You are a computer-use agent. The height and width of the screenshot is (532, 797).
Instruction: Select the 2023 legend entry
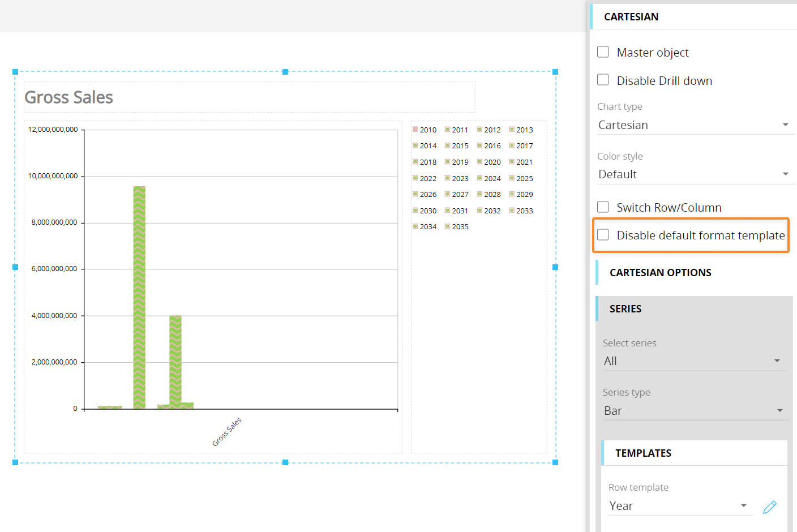(x=457, y=178)
